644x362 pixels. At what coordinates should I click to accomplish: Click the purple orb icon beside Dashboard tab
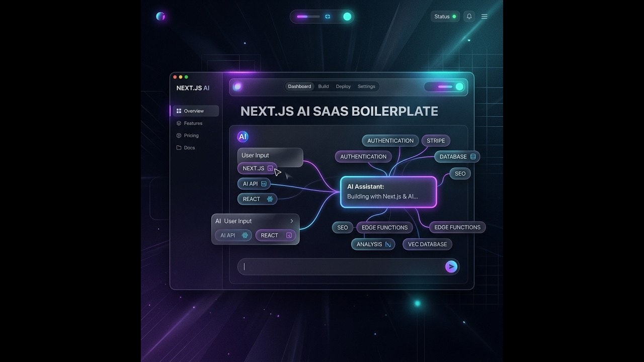[237, 86]
